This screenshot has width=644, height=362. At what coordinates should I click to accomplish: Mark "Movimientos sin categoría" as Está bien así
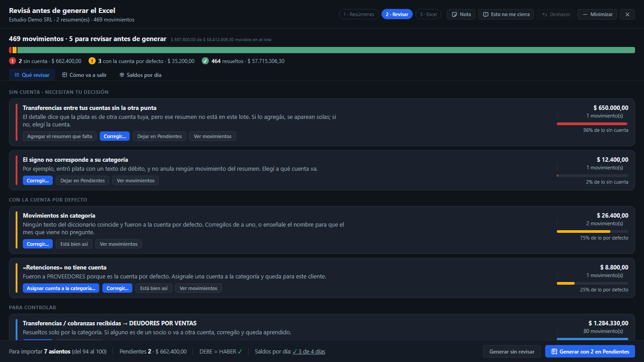[74, 244]
